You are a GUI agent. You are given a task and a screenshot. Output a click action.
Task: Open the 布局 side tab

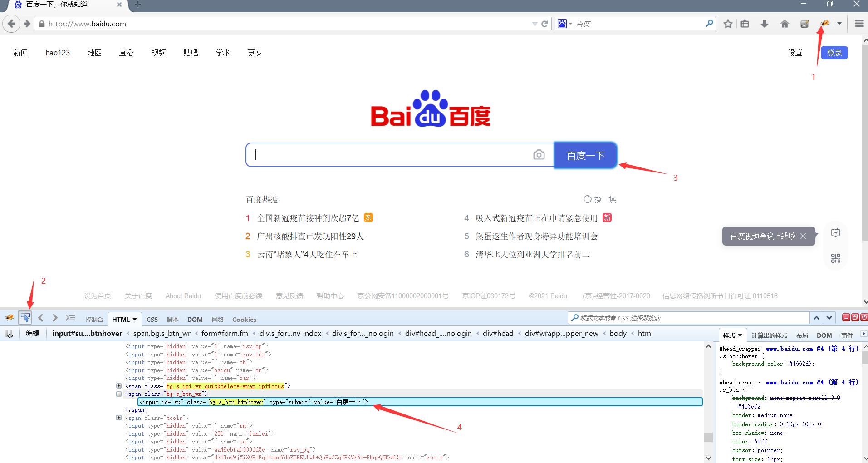click(802, 335)
